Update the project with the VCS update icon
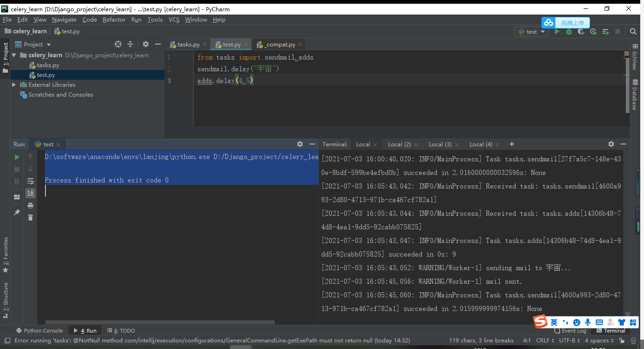This screenshot has width=644, height=349. click(x=593, y=31)
